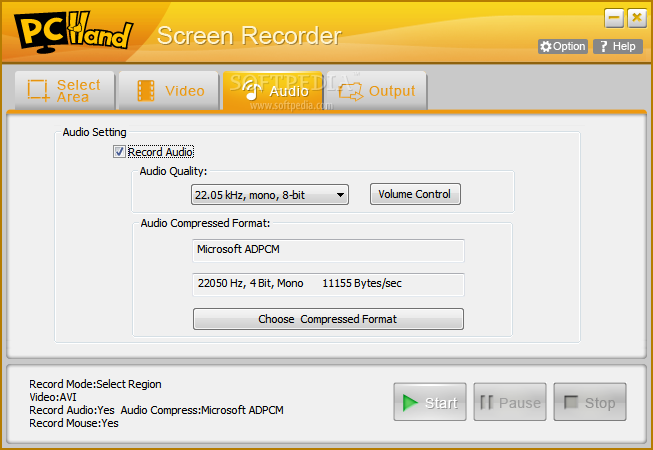Click the Audio Compress:Microsoft ADPCM text
653x450 pixels.
(202, 410)
